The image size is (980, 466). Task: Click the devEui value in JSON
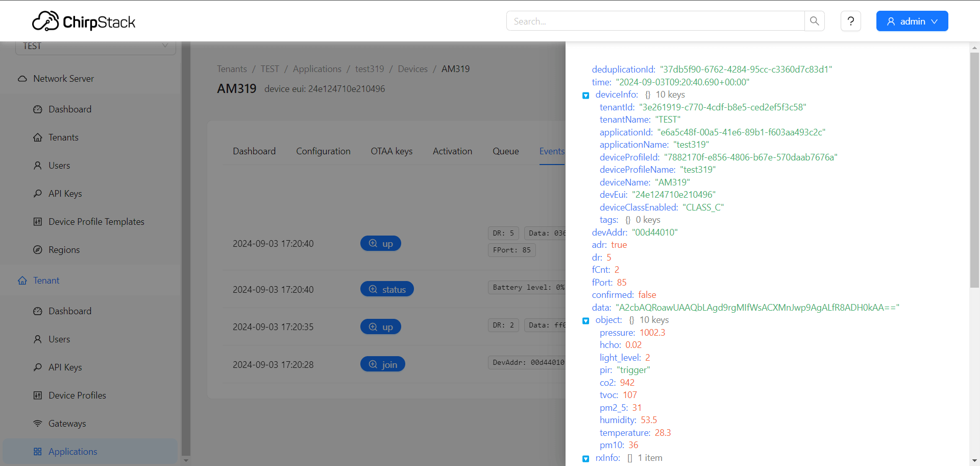point(674,195)
